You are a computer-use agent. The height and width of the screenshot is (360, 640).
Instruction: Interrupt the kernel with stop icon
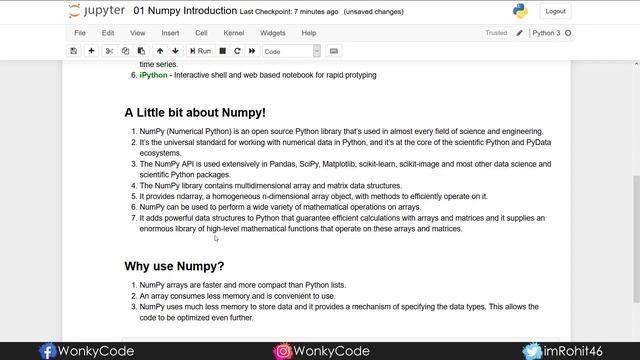click(x=222, y=51)
